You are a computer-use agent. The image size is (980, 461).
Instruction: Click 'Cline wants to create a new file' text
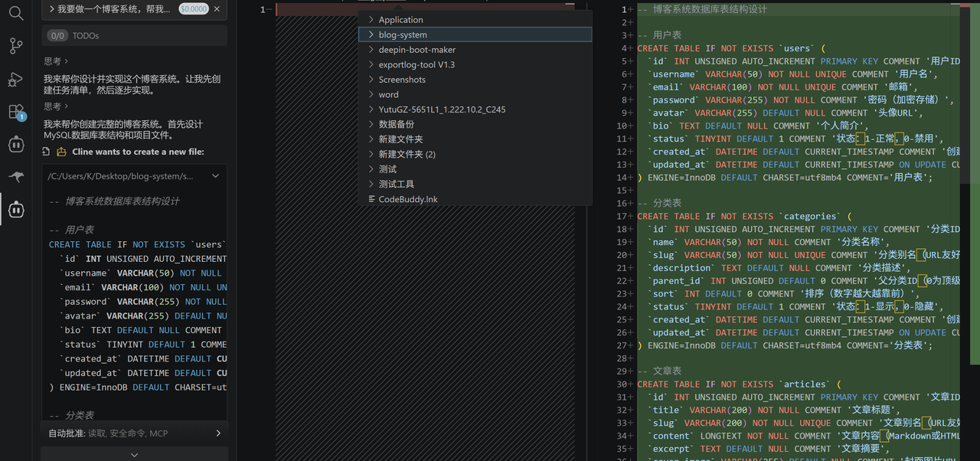pyautogui.click(x=138, y=152)
